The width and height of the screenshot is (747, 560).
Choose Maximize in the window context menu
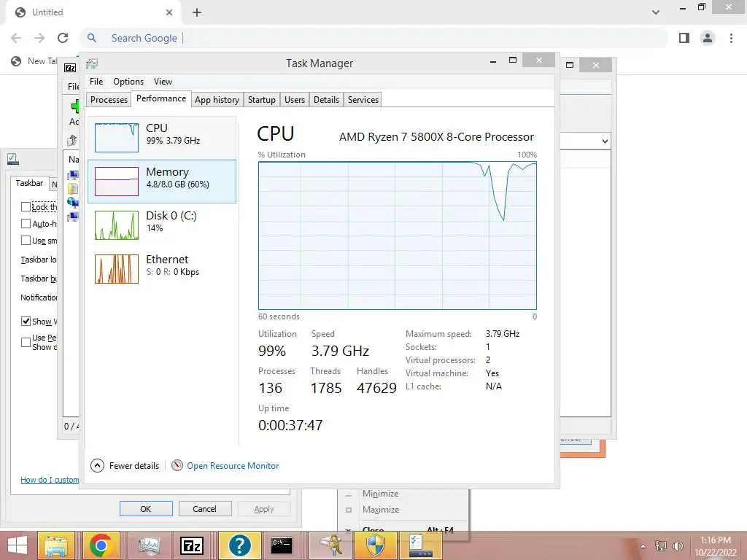(x=380, y=510)
